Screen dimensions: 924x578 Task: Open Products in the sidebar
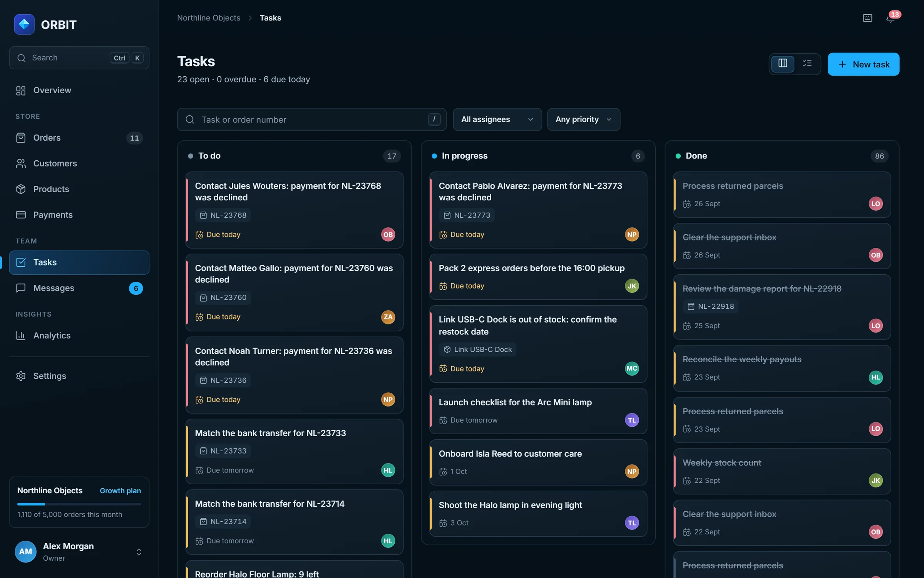(79, 189)
